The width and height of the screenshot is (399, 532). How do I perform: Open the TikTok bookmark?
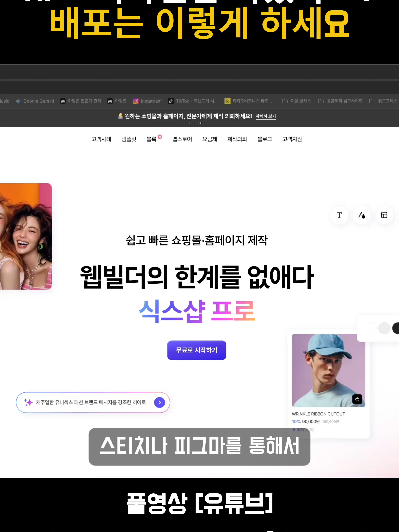point(193,101)
